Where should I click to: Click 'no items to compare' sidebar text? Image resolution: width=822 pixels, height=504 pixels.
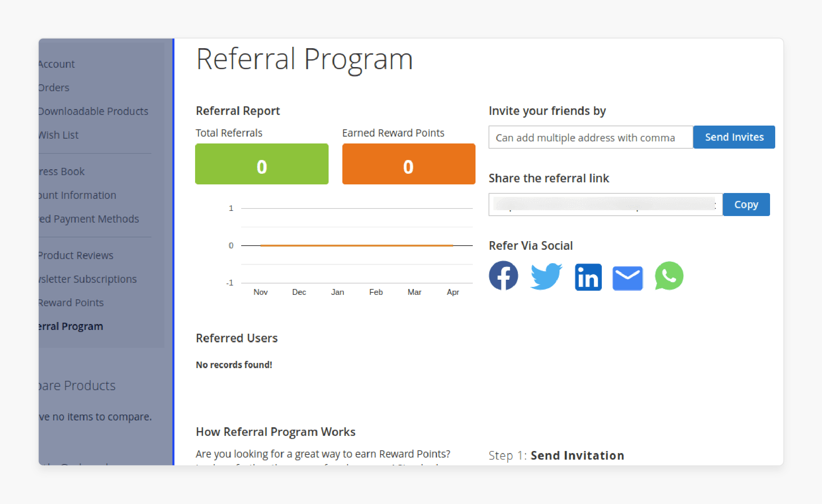click(102, 417)
